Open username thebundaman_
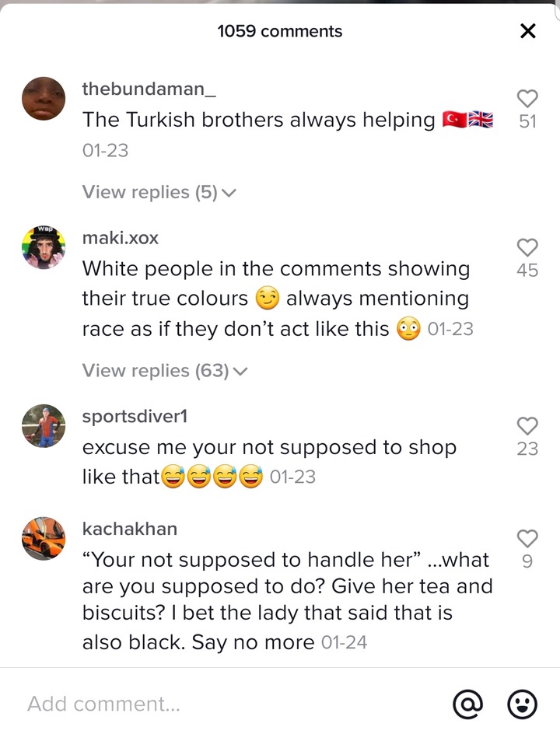This screenshot has height=741, width=560. point(149,89)
